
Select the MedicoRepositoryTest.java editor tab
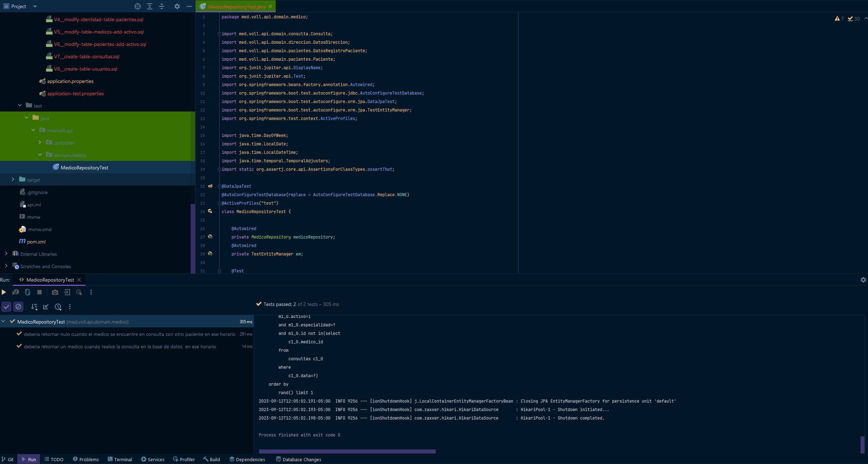(x=237, y=6)
